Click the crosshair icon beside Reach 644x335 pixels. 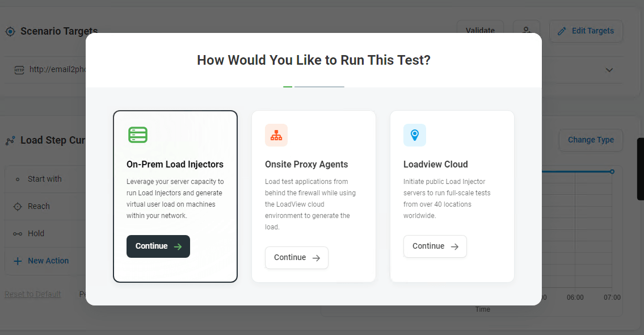coord(17,206)
